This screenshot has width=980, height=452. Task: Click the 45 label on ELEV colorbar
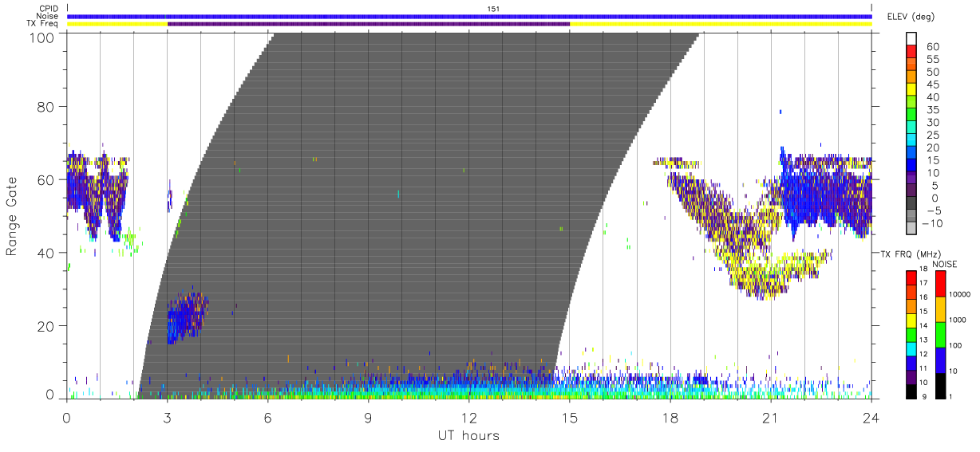932,85
